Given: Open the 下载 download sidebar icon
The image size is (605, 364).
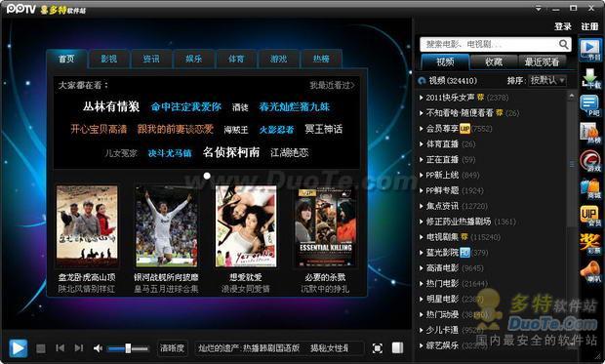Looking at the screenshot, I should point(590,78).
